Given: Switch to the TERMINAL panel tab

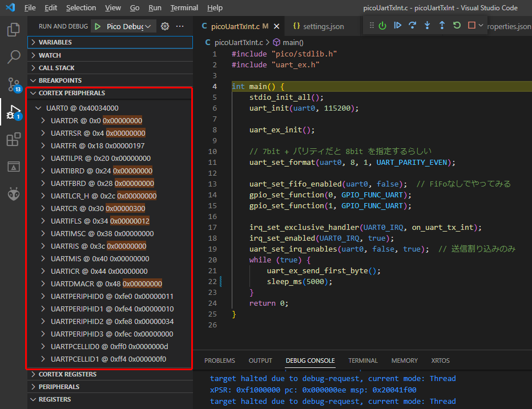Looking at the screenshot, I should 363,361.
